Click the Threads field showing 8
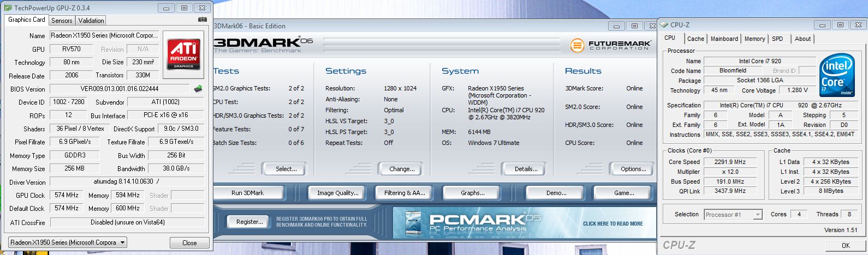 click(x=849, y=215)
